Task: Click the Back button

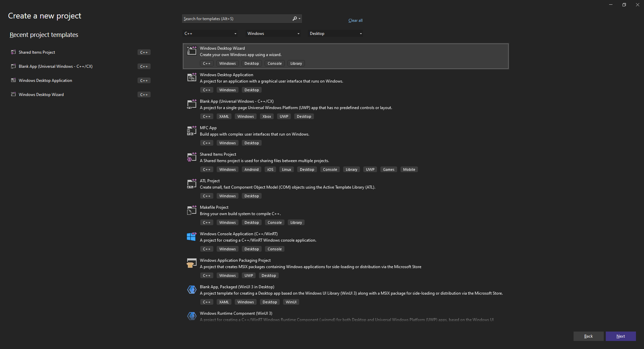Action: click(588, 336)
